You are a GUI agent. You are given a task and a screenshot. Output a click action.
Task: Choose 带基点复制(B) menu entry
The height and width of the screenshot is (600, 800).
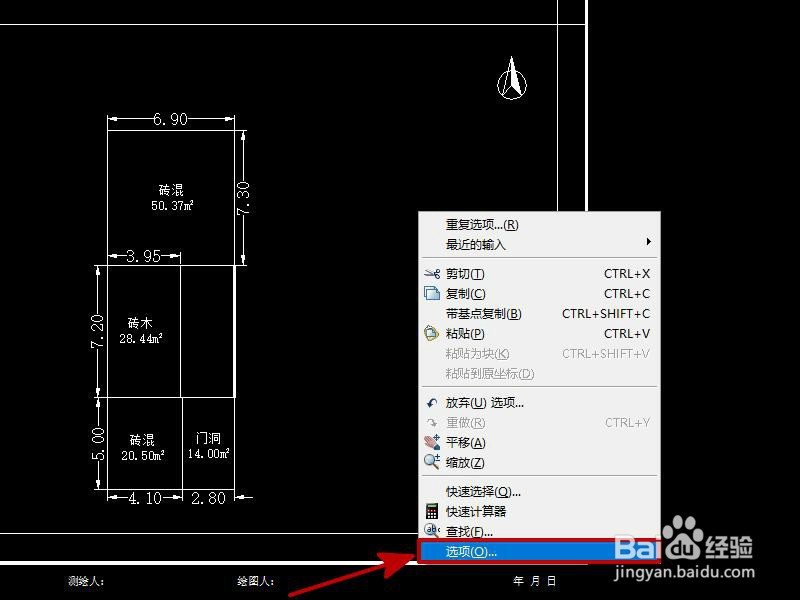[539, 314]
